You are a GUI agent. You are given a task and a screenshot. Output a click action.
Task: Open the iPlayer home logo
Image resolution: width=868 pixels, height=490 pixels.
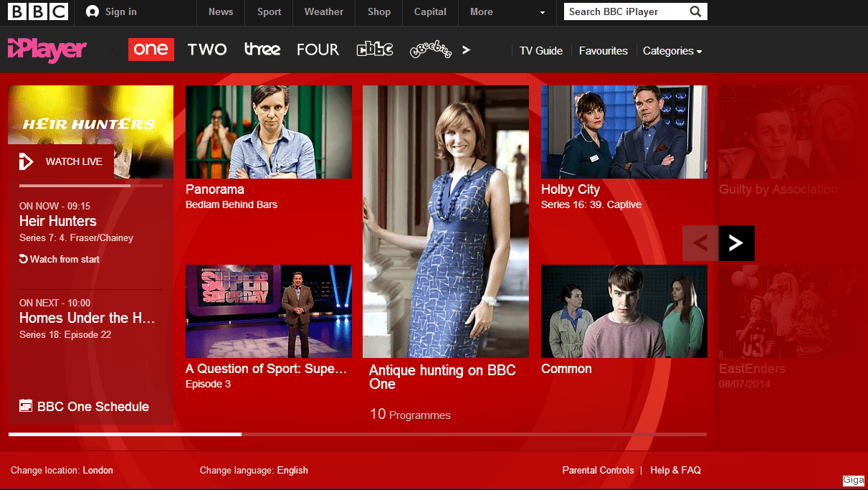[x=47, y=50]
